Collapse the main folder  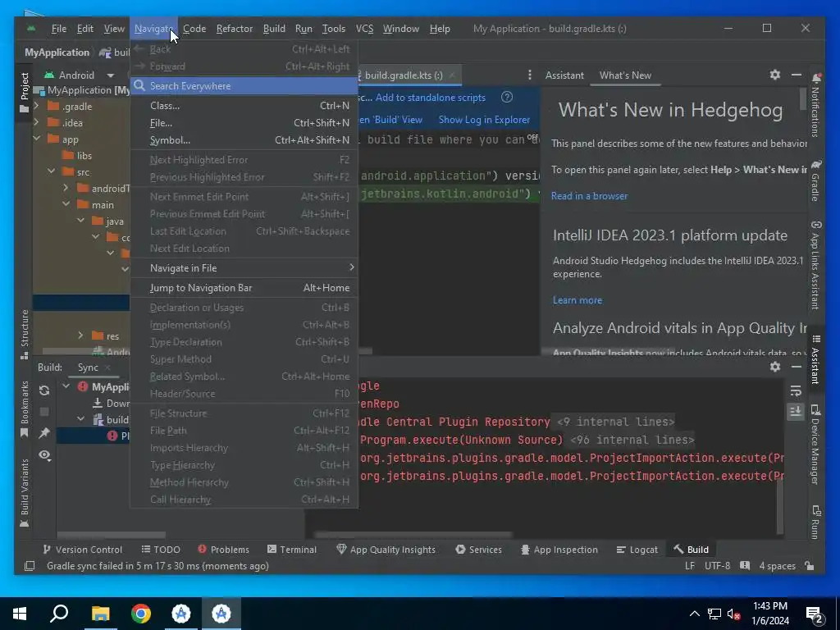click(x=66, y=204)
